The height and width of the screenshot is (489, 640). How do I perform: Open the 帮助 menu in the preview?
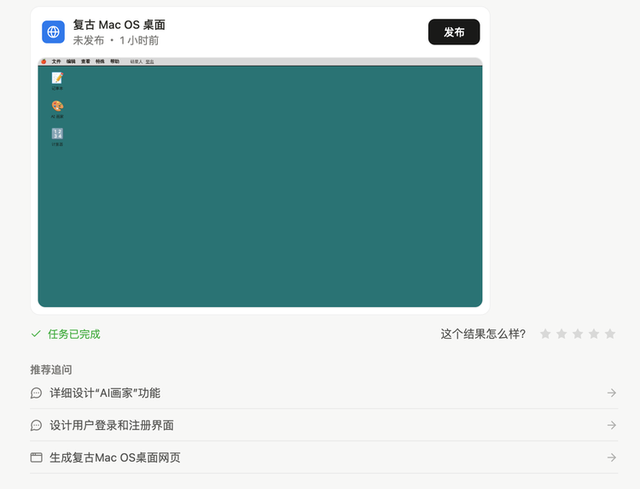pyautogui.click(x=115, y=62)
